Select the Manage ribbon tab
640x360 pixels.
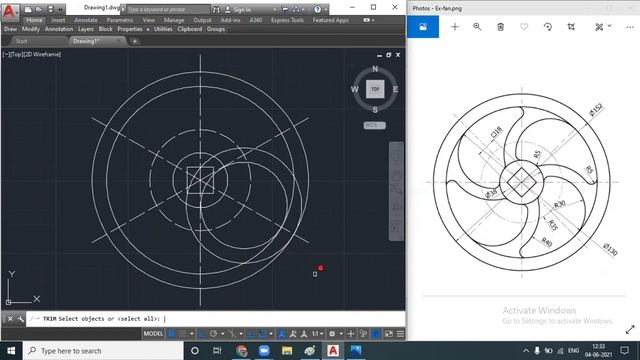(174, 20)
